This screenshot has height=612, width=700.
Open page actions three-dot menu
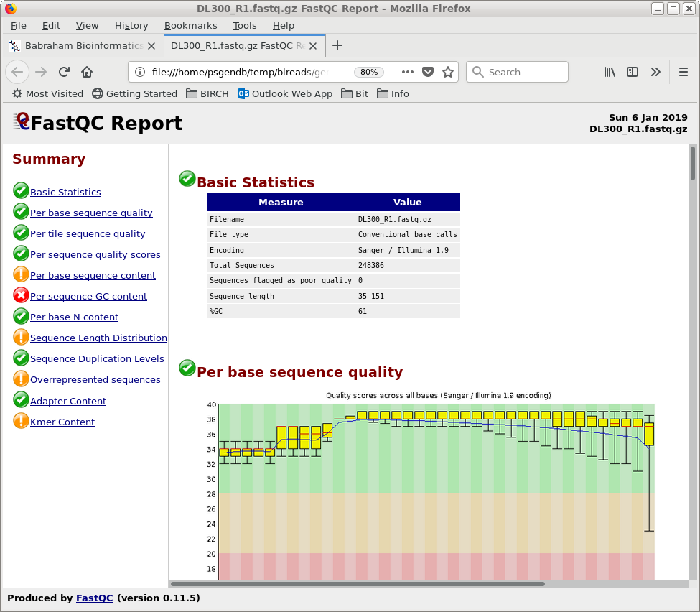[407, 72]
